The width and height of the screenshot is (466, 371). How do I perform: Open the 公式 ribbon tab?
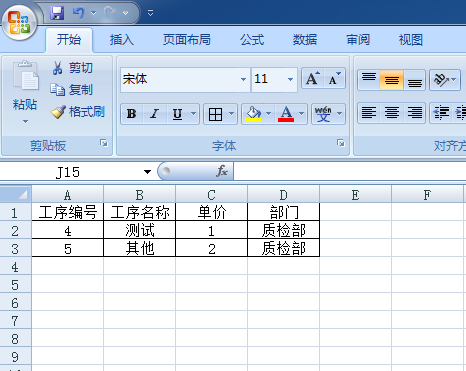[x=252, y=40]
